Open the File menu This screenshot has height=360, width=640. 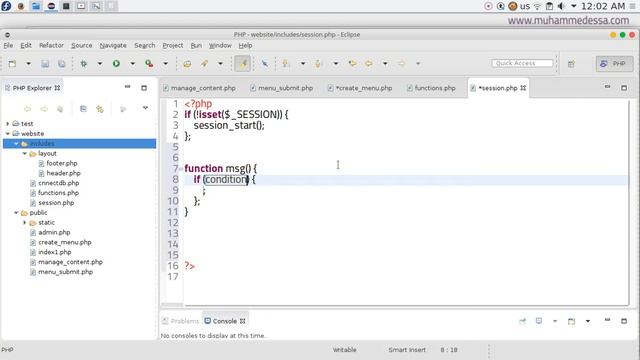click(8, 45)
